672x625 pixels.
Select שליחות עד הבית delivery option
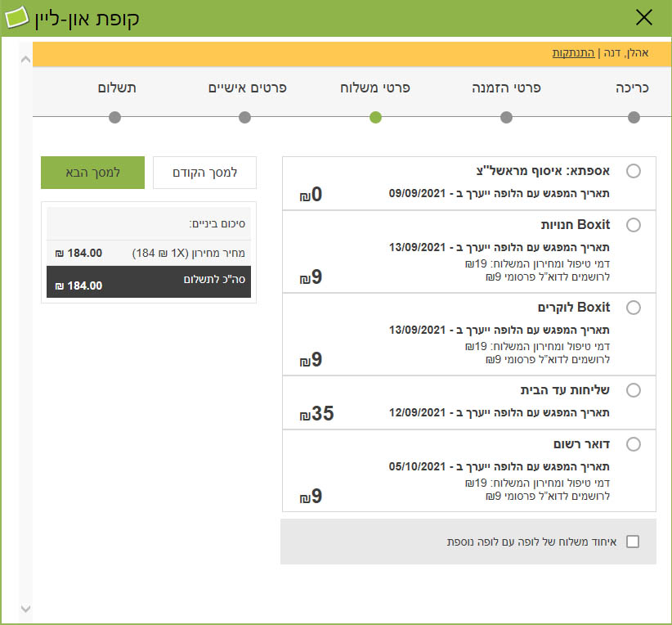(634, 390)
